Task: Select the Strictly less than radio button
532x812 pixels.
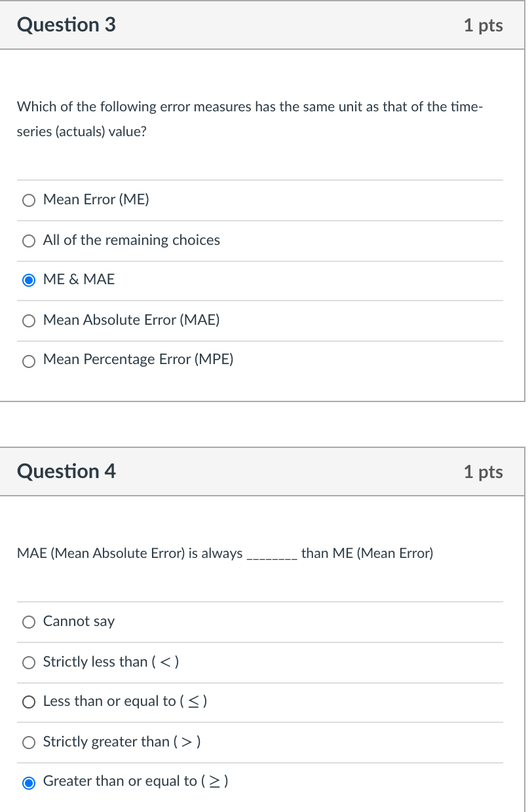Action: (x=29, y=663)
